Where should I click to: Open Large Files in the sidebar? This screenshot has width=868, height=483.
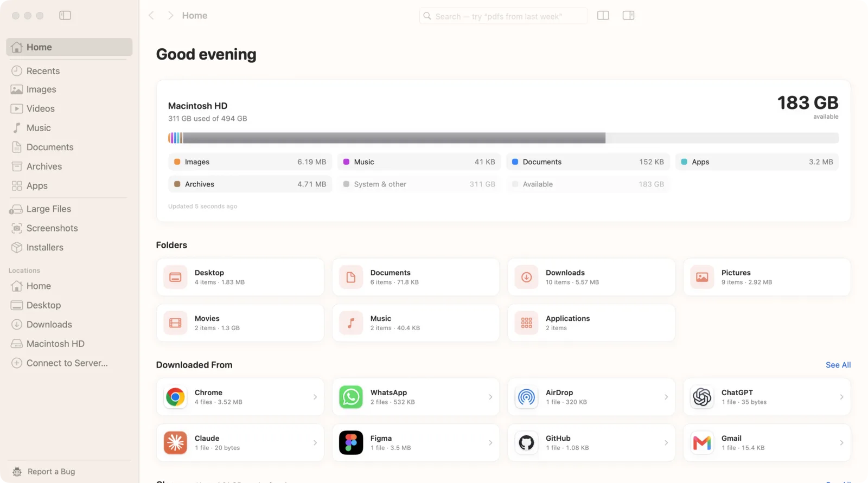click(69, 209)
